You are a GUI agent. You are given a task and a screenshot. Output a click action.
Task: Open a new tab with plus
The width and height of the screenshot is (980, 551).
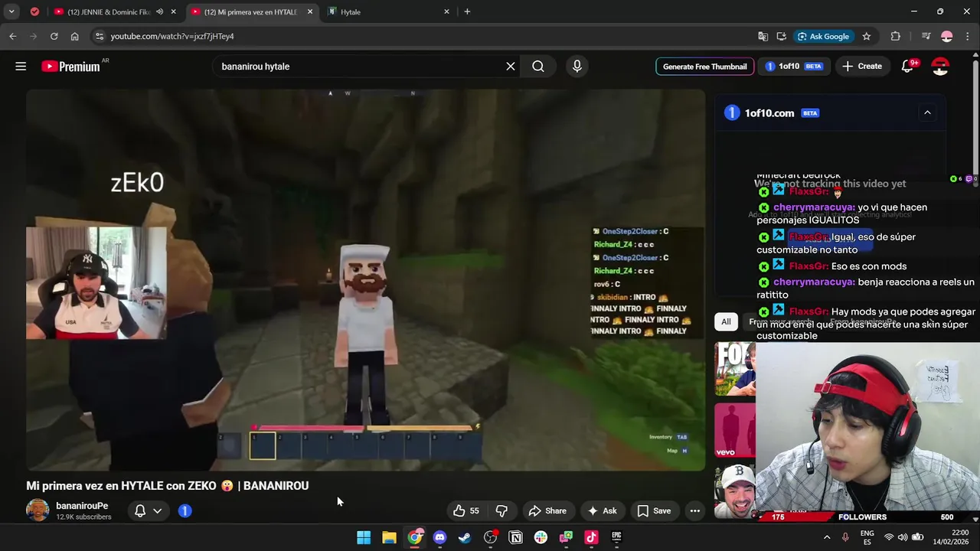point(467,11)
